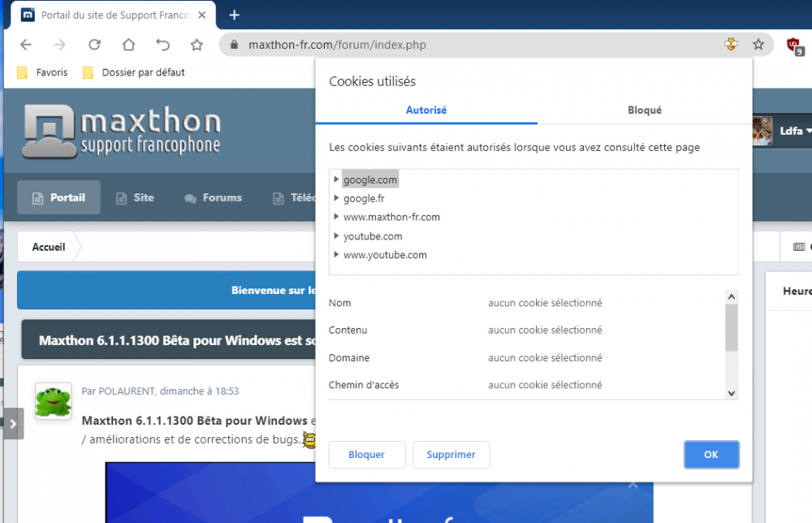The image size is (812, 523).
Task: Open a new tab with the plus icon
Action: 235,15
